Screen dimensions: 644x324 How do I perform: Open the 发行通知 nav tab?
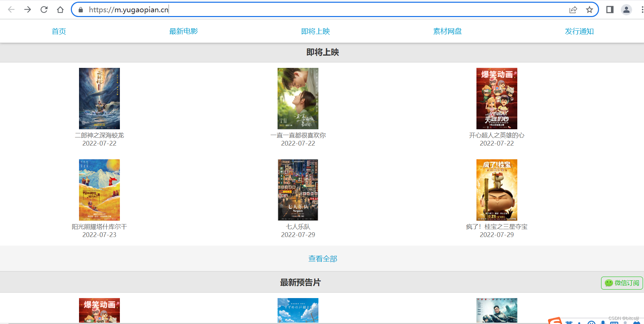(x=579, y=31)
